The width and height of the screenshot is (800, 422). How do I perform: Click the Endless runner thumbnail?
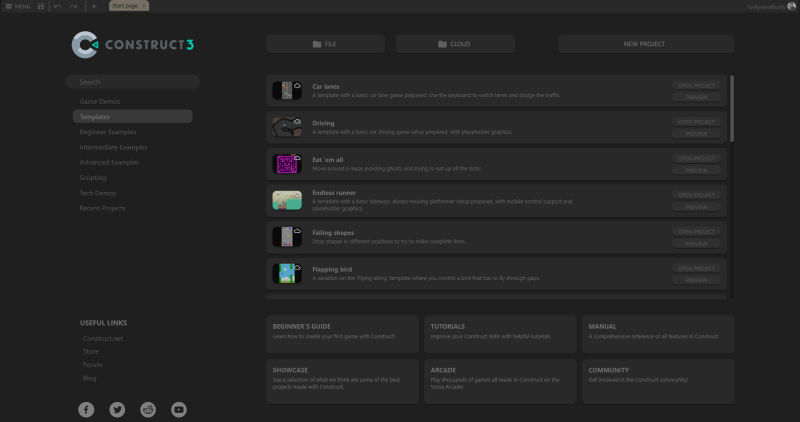tap(287, 201)
